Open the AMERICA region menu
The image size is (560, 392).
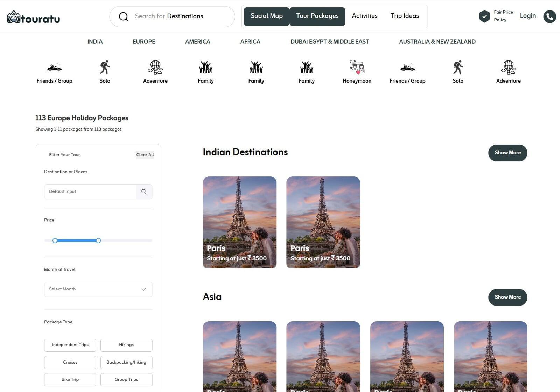(198, 42)
